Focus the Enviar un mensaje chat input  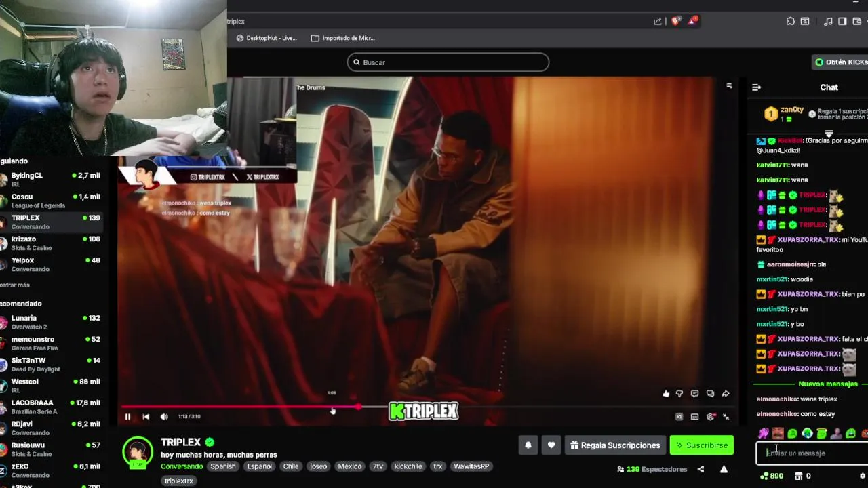[812, 453]
